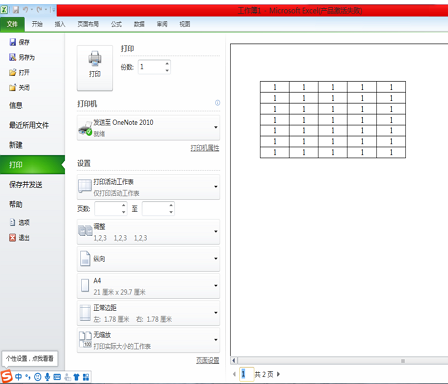The image size is (448, 384).
Task: Click the printer info icon beside 打印机
Action: pos(217,103)
